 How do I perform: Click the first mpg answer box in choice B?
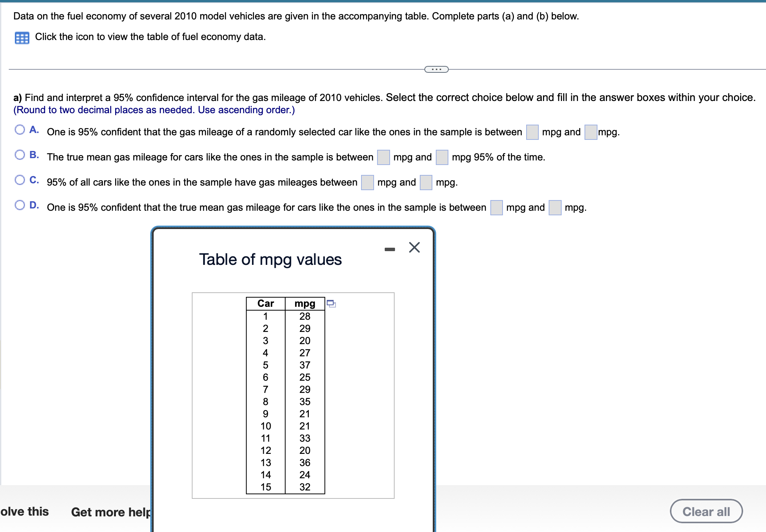[383, 157]
